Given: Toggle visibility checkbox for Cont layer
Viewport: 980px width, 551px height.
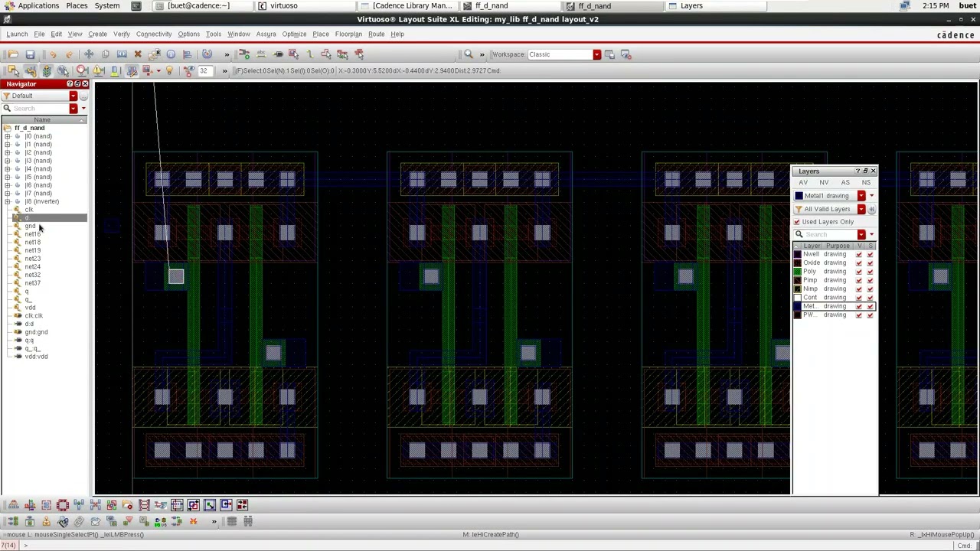Looking at the screenshot, I should pos(859,298).
